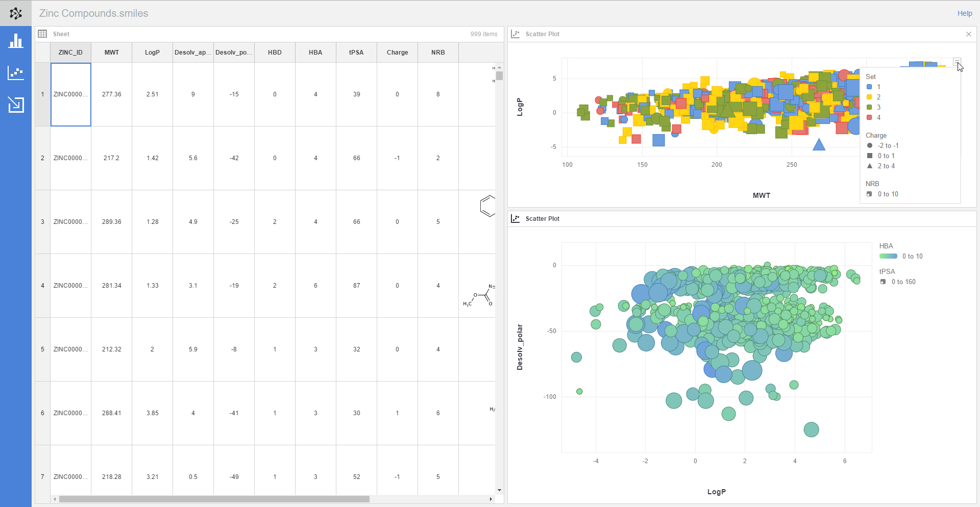The height and width of the screenshot is (507, 980).
Task: Collapse the legend using the hamburger icon
Action: pyautogui.click(x=957, y=62)
